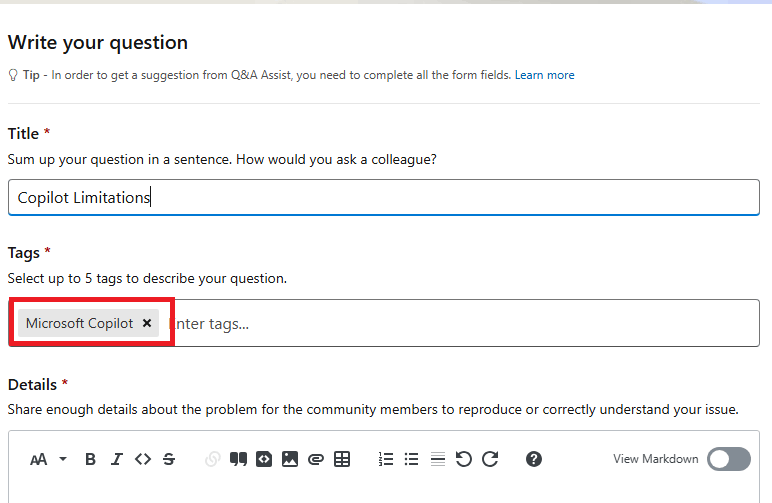Click the Write your question heading
This screenshot has width=772, height=503.
[98, 42]
